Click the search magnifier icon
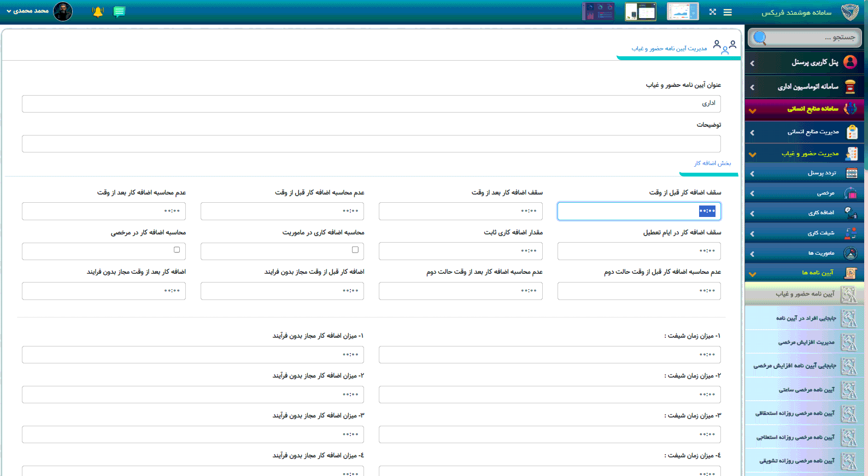 pos(759,38)
